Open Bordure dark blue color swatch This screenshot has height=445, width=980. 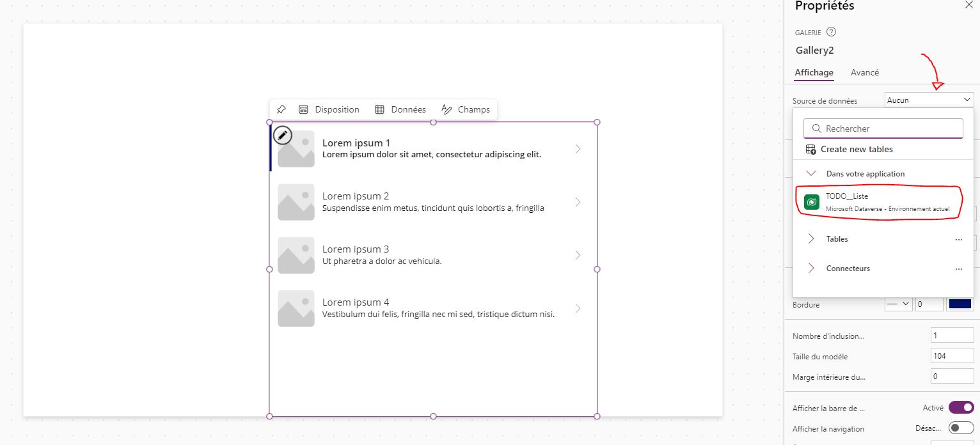pyautogui.click(x=960, y=304)
